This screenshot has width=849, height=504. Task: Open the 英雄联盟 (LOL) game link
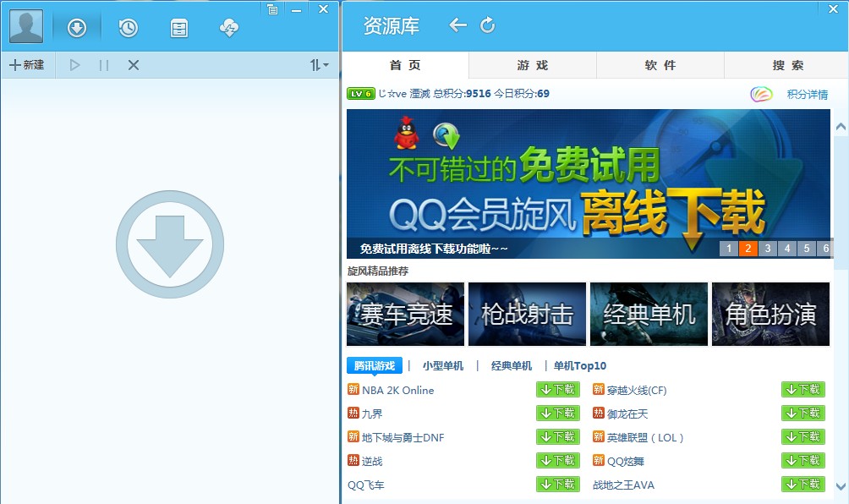(645, 438)
